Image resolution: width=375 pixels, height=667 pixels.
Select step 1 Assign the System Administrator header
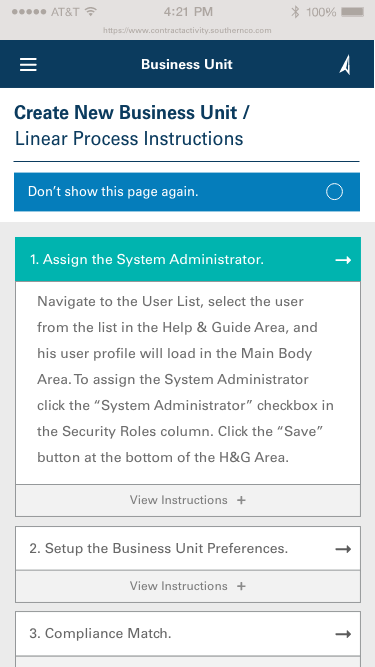(x=188, y=259)
